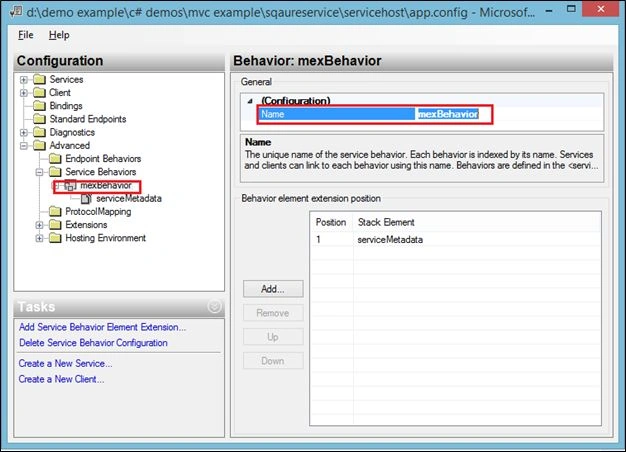Screen dimensions: 626x452
Task: Click the Hosting Environment folder icon
Action: click(x=55, y=238)
